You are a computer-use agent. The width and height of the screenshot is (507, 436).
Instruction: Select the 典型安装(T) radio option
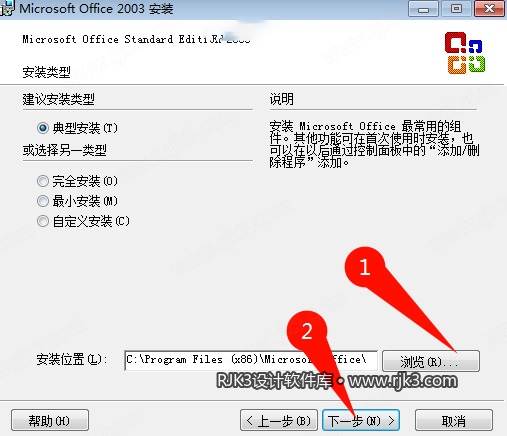(x=43, y=128)
